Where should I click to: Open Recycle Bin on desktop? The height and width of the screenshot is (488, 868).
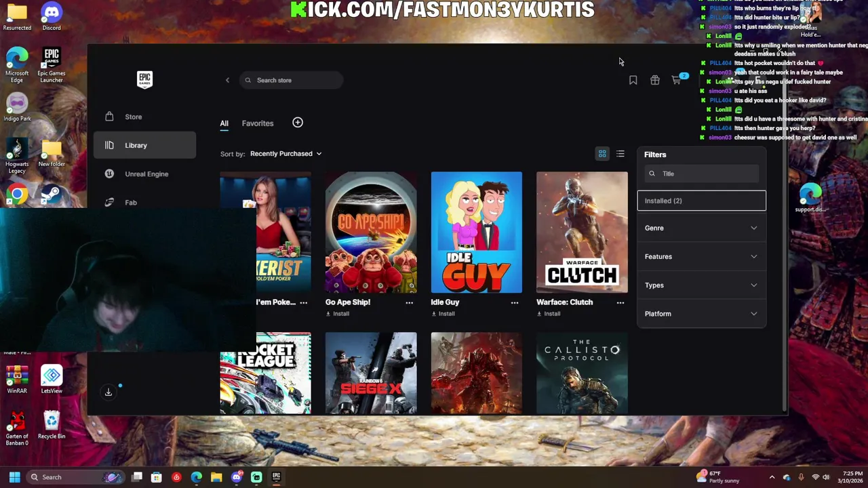coord(52,425)
